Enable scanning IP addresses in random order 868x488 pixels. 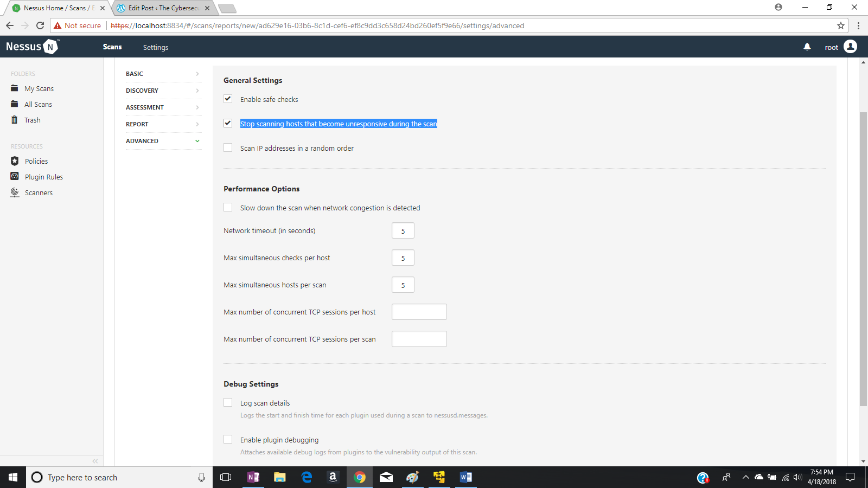[x=228, y=147]
